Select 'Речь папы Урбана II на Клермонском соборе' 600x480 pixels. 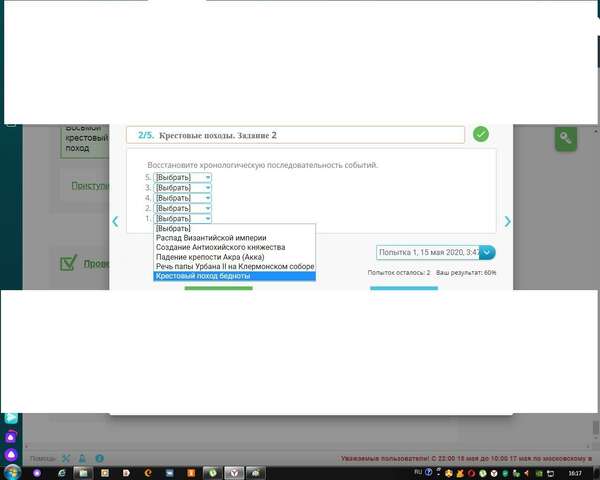click(x=234, y=266)
